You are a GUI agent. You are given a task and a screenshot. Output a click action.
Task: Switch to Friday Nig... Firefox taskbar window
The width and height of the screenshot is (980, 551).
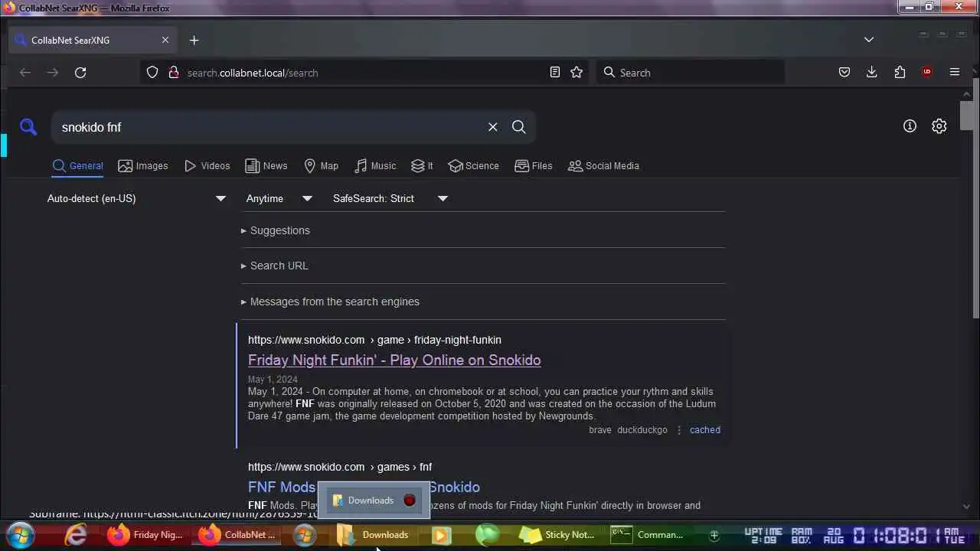point(145,535)
